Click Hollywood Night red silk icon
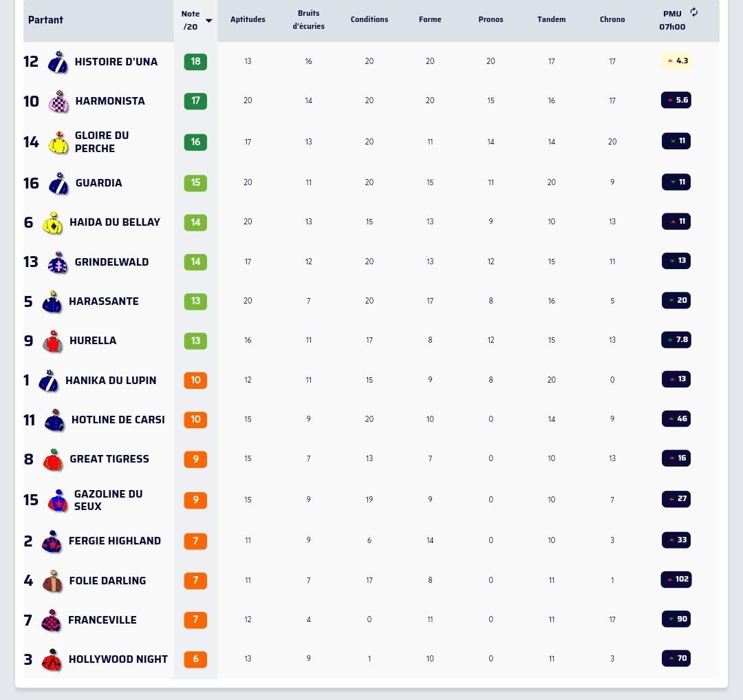This screenshot has height=700, width=743. 52,659
